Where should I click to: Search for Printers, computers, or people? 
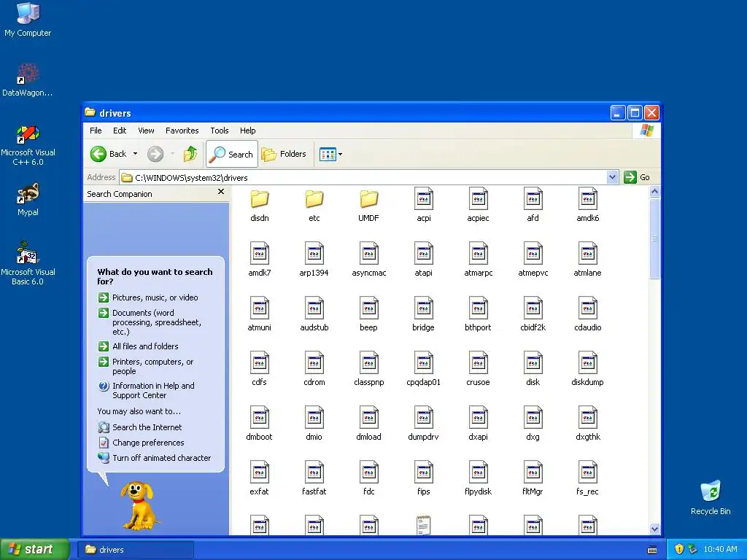click(x=146, y=367)
